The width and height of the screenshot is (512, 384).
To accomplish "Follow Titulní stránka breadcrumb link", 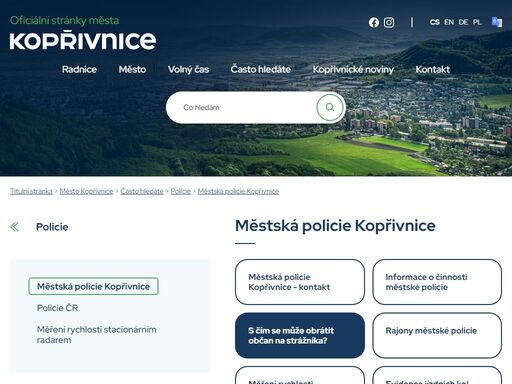I will click(x=31, y=191).
